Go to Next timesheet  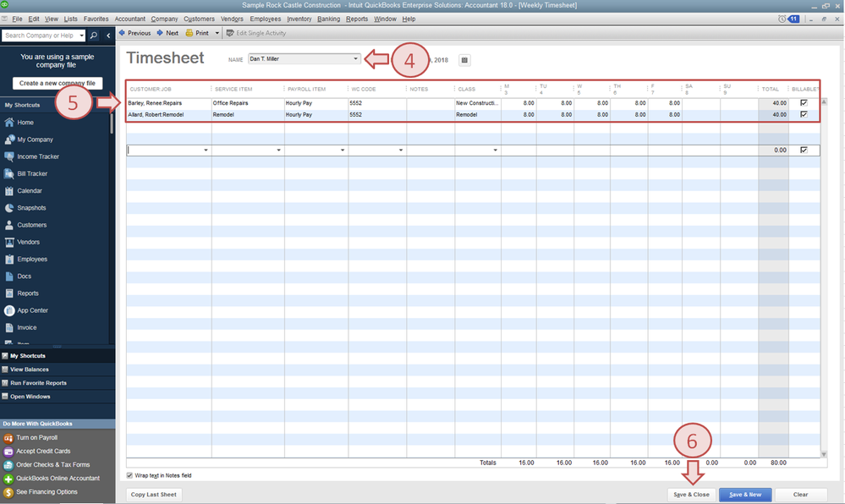coord(167,33)
